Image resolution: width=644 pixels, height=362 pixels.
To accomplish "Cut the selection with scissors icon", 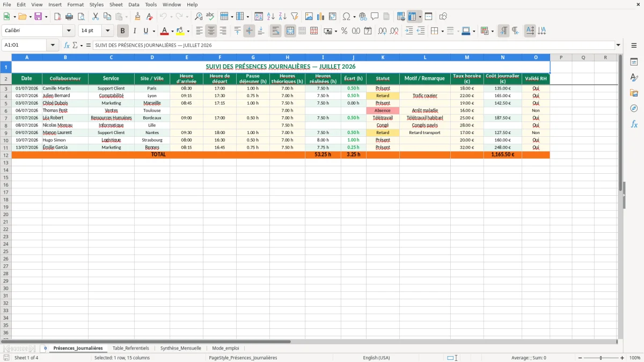I will (x=96, y=17).
